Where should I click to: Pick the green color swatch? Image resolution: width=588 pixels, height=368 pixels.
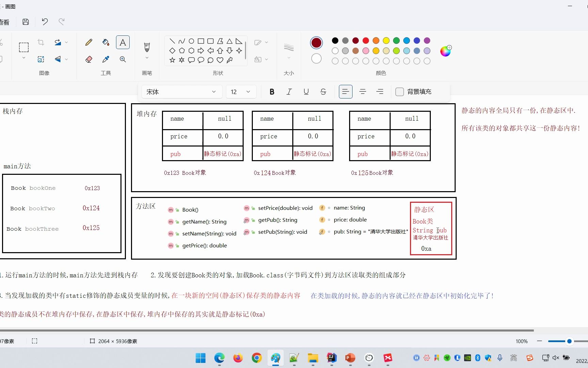(396, 41)
